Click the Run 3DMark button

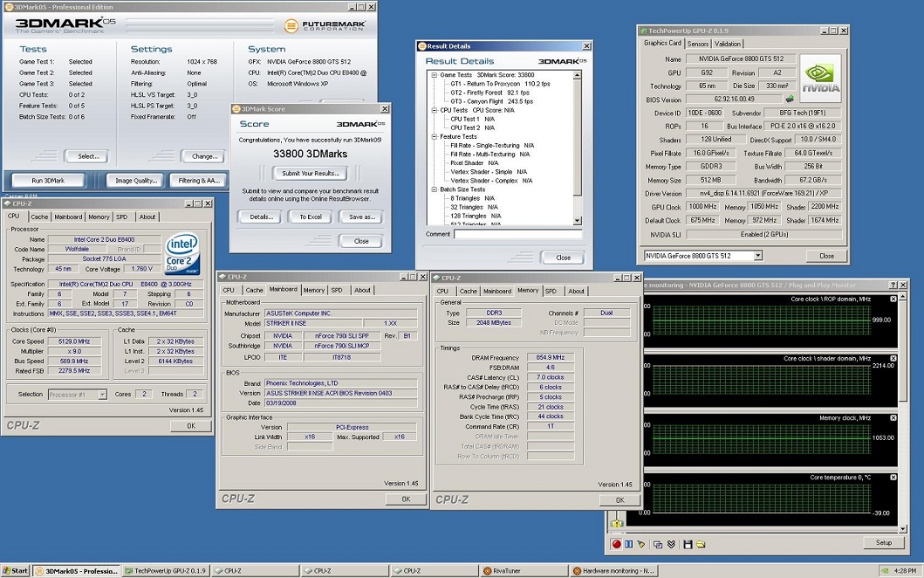(x=48, y=181)
